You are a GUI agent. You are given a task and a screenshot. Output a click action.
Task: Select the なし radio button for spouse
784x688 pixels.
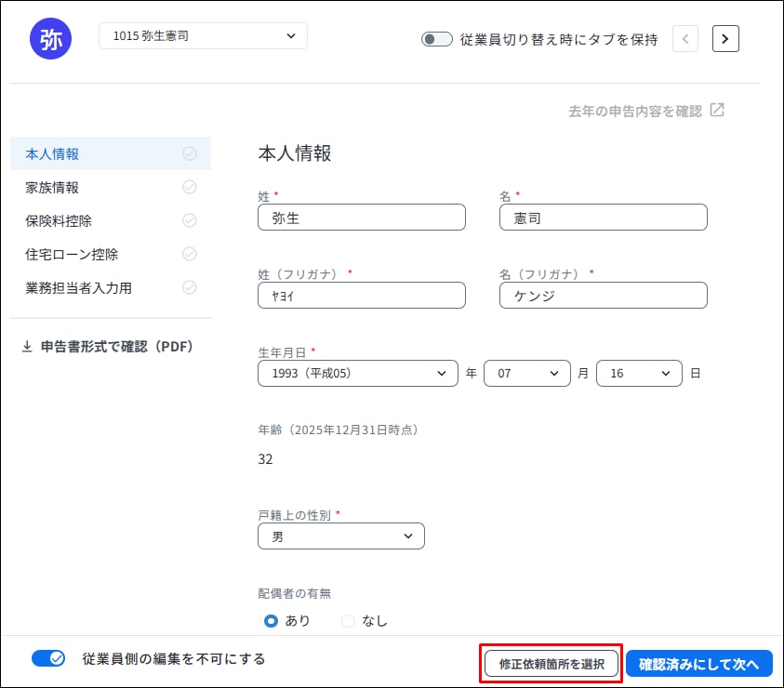tap(349, 621)
